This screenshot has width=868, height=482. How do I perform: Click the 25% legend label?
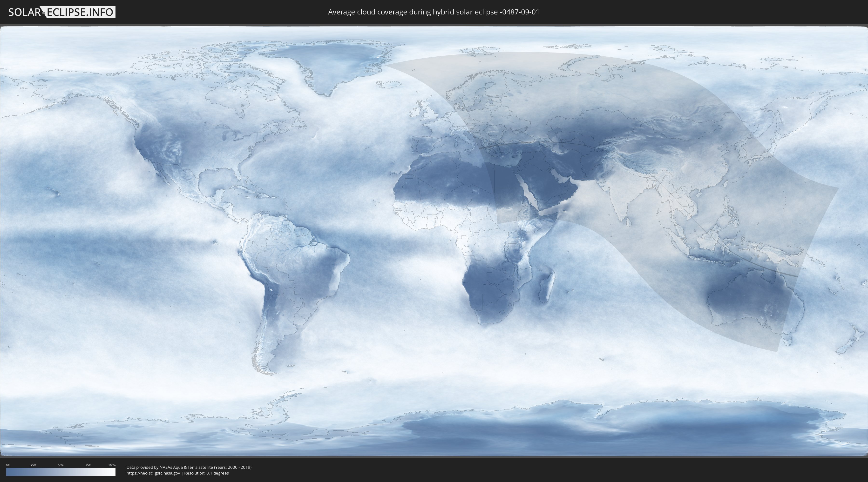[33, 465]
